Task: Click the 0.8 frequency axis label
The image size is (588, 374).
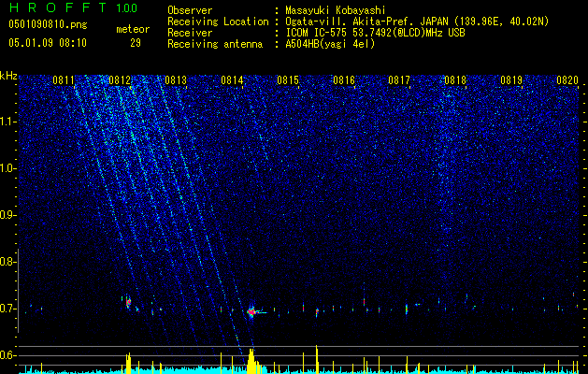Action: 8,262
